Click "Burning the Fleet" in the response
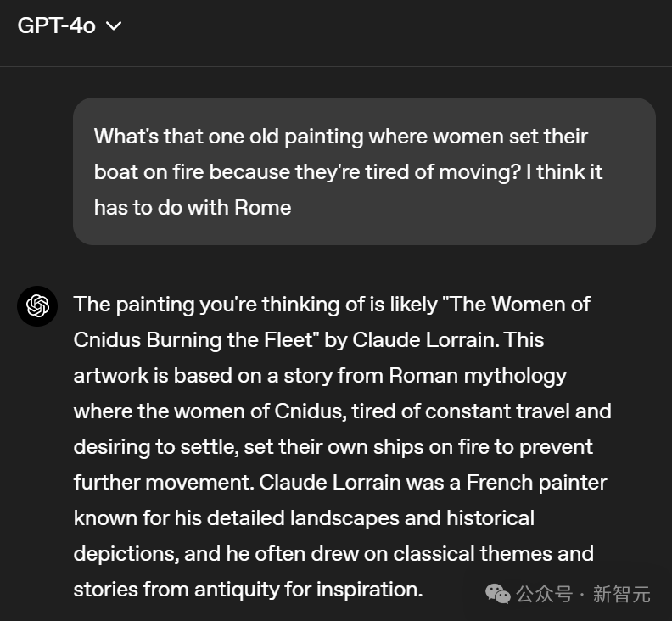The width and height of the screenshot is (672, 621). [221, 340]
